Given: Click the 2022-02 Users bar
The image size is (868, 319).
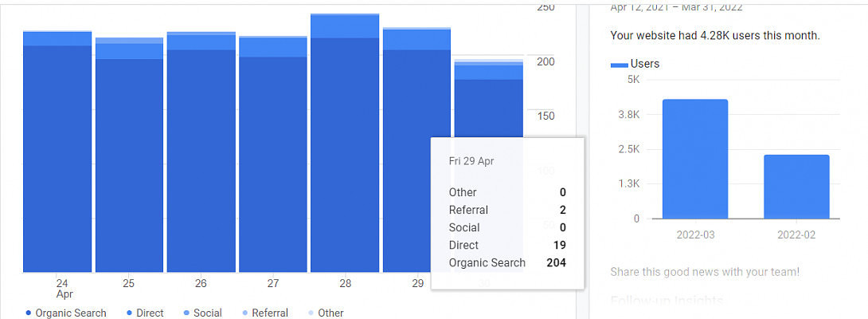Looking at the screenshot, I should [796, 187].
